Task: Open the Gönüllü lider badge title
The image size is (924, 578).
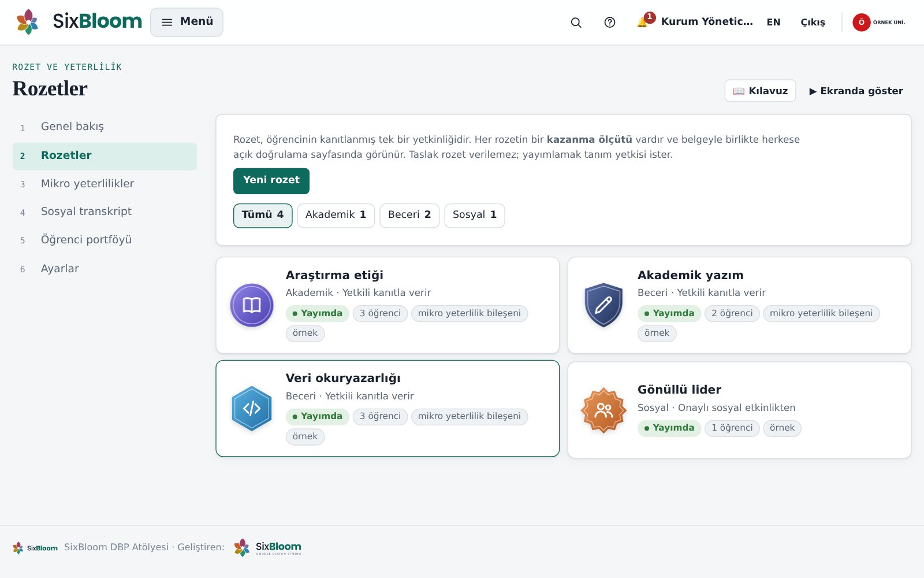Action: [x=679, y=390]
